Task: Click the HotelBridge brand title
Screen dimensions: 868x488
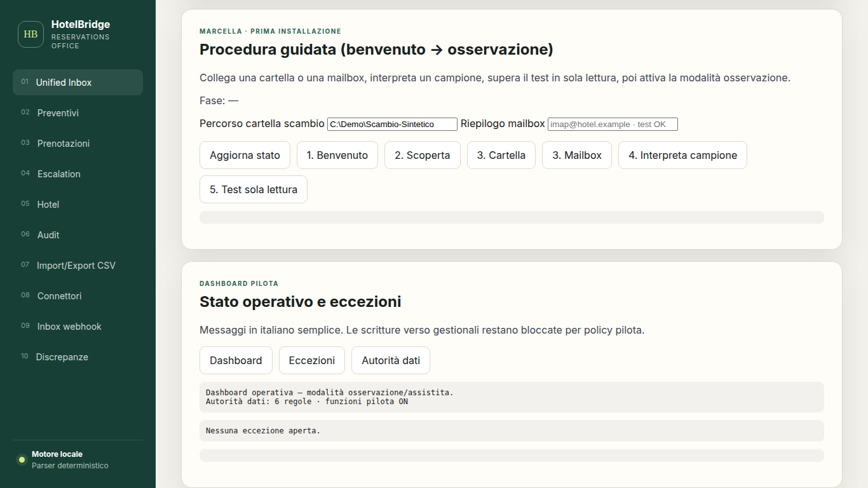Action: click(81, 24)
